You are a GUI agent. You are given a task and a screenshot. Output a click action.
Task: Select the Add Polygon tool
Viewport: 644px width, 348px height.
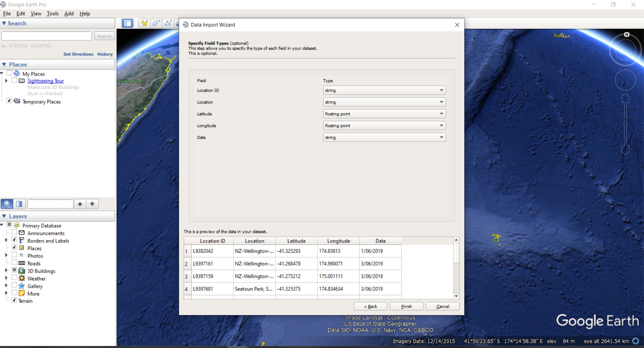click(x=156, y=23)
